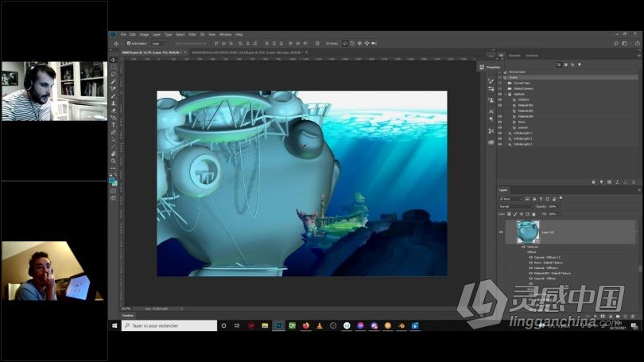Expand the Properties collapsed panel button
This screenshot has height=362, width=644.
coord(490,67)
